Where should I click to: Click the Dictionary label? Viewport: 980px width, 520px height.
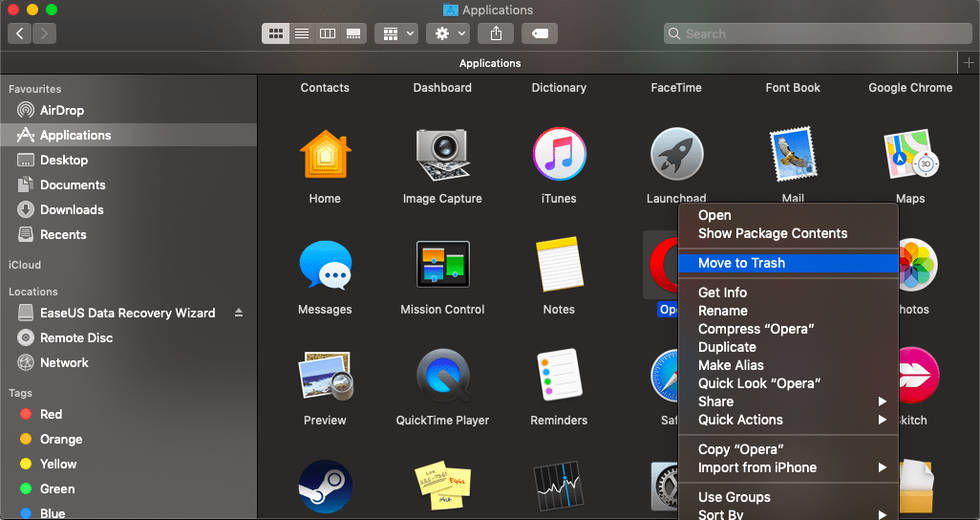point(559,88)
